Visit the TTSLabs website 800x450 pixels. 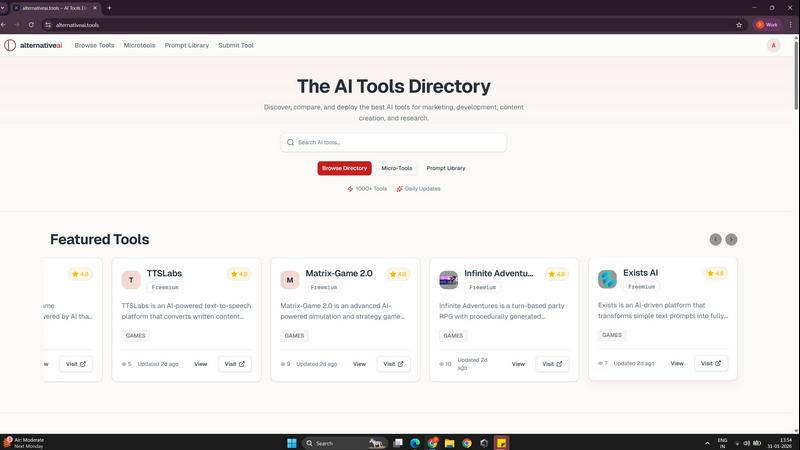pyautogui.click(x=235, y=364)
